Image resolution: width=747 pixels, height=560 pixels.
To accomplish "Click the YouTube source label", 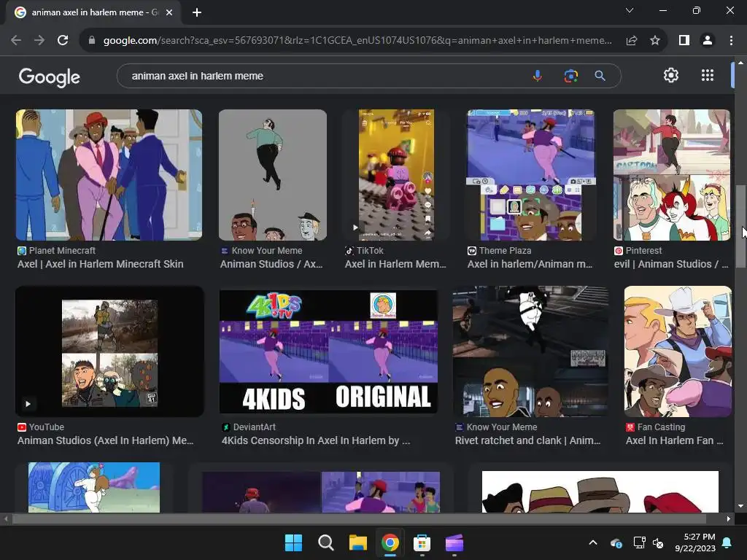I will [46, 427].
